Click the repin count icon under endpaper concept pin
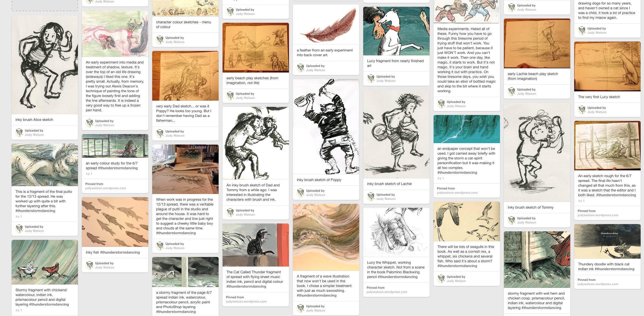The image size is (644, 316). (x=439, y=179)
